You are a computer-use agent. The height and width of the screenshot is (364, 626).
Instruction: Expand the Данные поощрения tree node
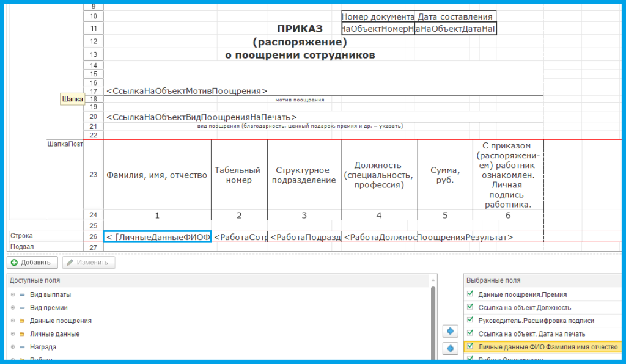click(12, 321)
